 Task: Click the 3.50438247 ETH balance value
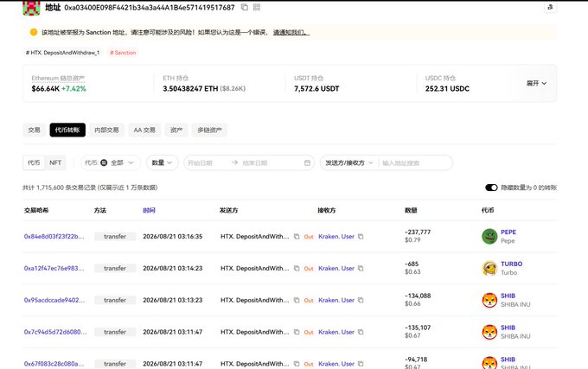(x=190, y=89)
